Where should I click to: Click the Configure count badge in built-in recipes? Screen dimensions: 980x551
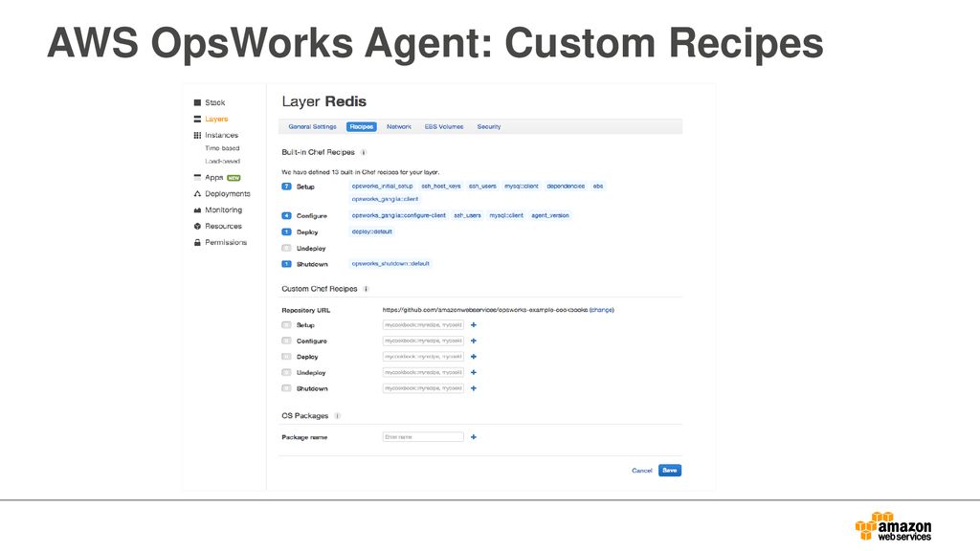[286, 215]
